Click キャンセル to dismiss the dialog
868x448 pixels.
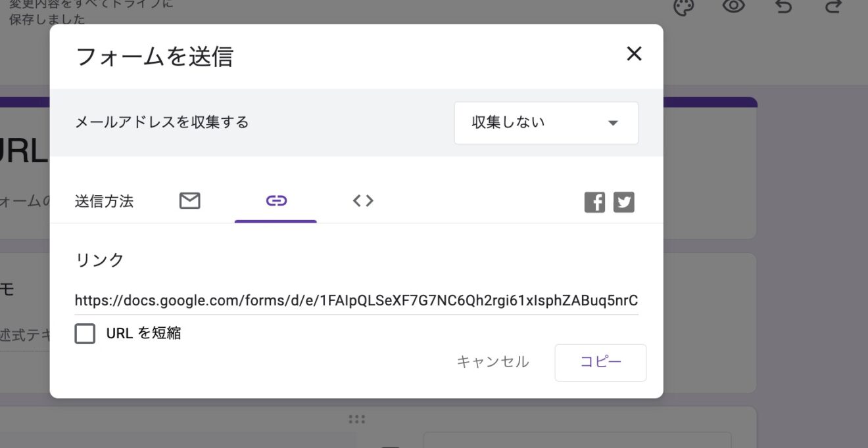click(492, 362)
